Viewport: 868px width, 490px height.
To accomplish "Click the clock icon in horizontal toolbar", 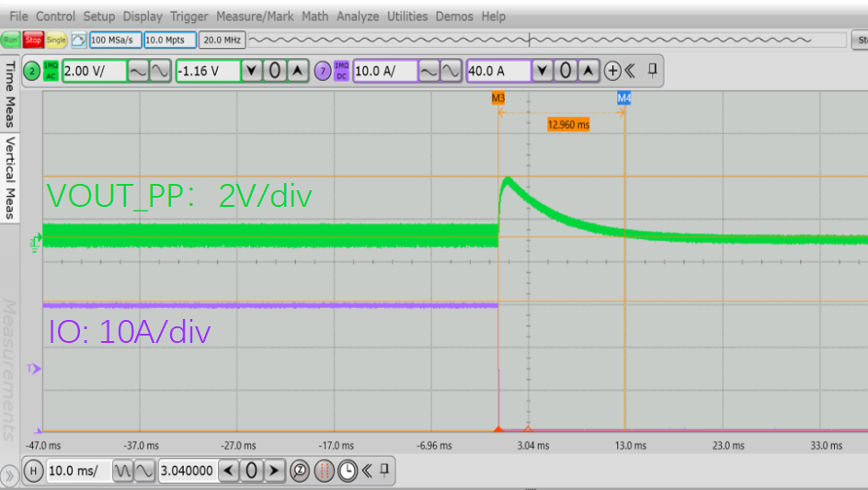I will coord(348,472).
